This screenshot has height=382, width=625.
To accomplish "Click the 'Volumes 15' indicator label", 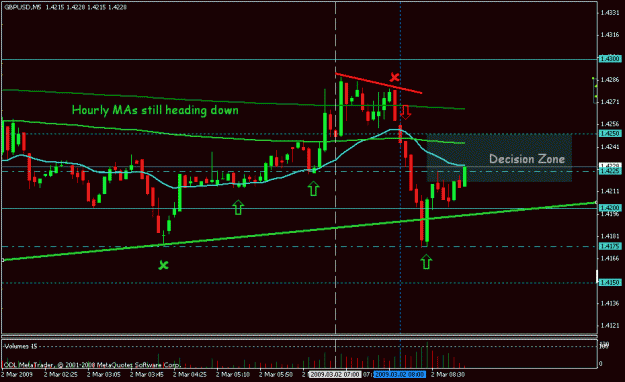I will (20, 346).
